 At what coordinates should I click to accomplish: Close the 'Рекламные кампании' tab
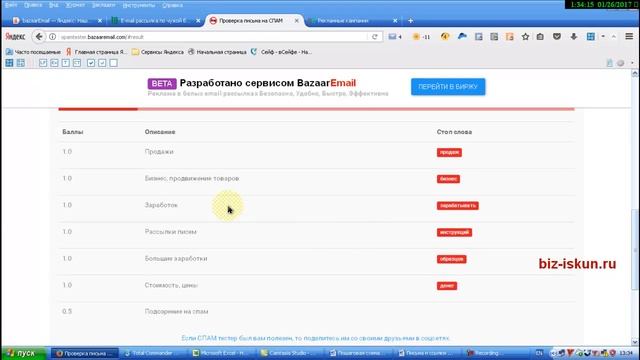point(395,20)
